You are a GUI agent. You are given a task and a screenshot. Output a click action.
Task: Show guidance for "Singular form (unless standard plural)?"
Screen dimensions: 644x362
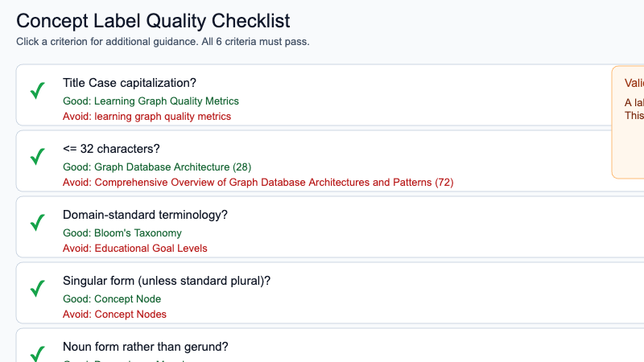167,281
